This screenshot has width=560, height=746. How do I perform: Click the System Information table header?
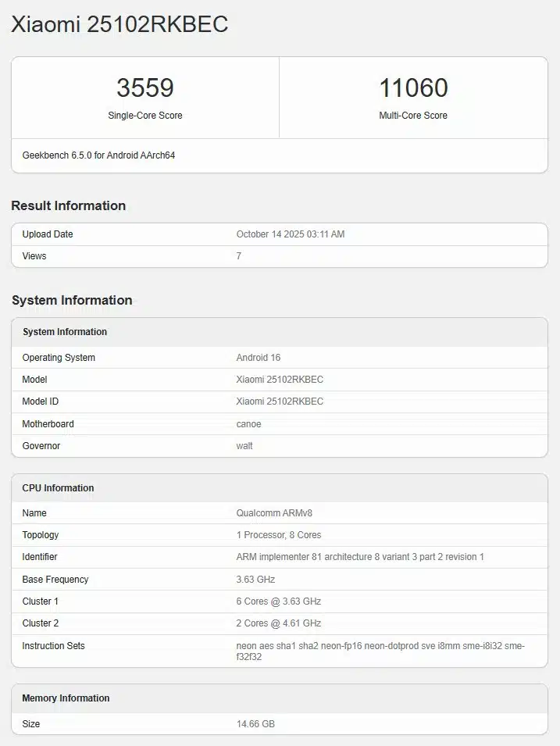(x=65, y=332)
